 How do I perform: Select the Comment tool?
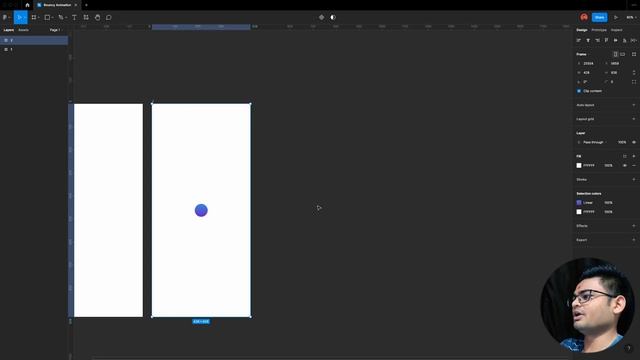click(x=109, y=18)
